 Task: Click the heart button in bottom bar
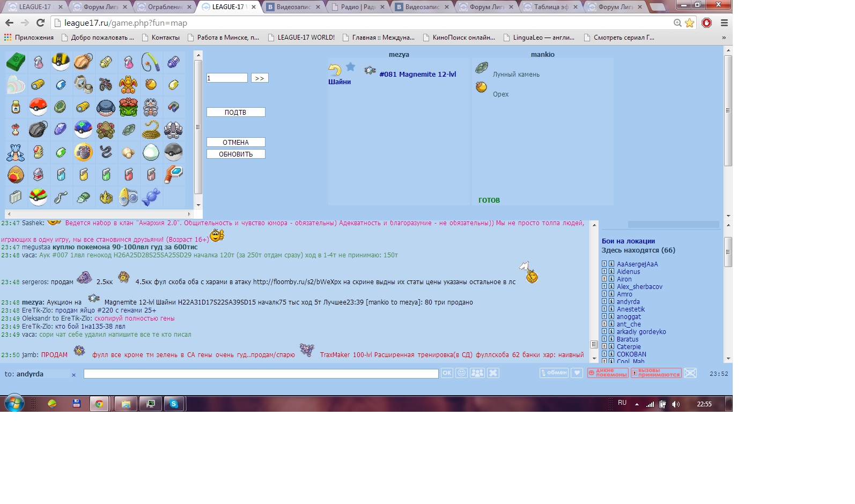[x=577, y=373]
